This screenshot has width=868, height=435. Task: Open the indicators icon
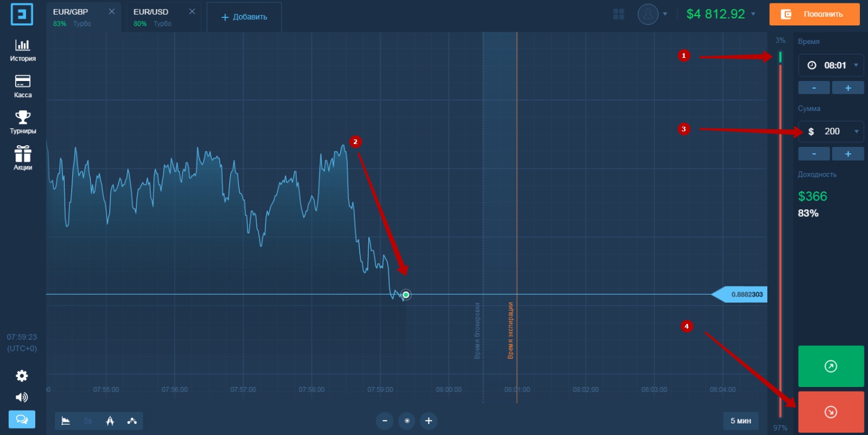coord(132,421)
